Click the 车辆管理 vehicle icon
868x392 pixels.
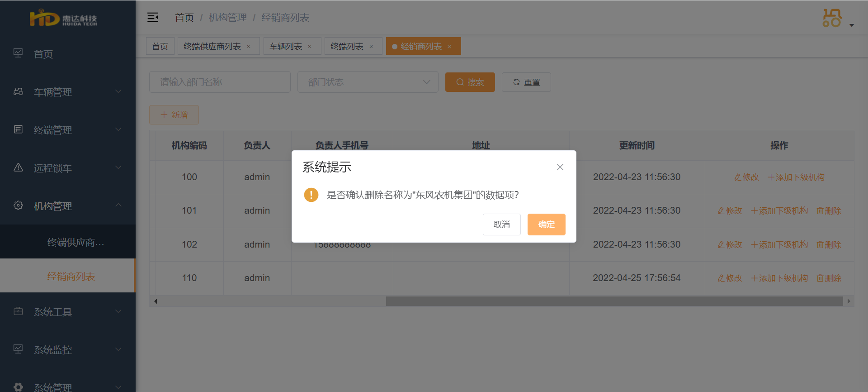18,91
